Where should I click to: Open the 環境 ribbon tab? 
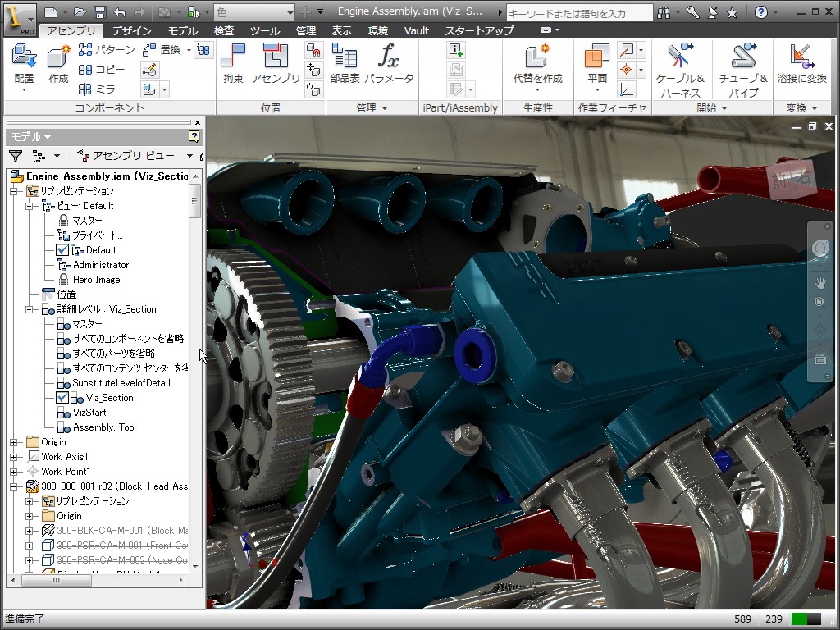(x=377, y=31)
